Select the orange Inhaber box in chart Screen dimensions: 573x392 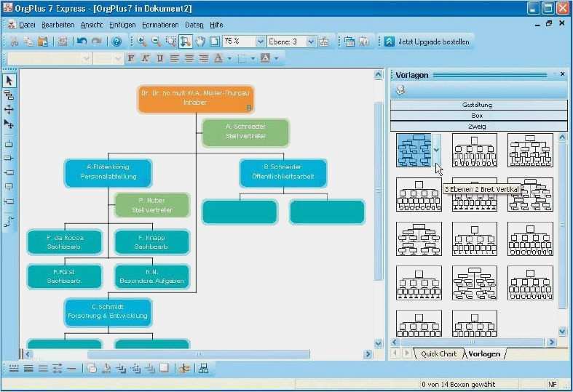pos(195,99)
